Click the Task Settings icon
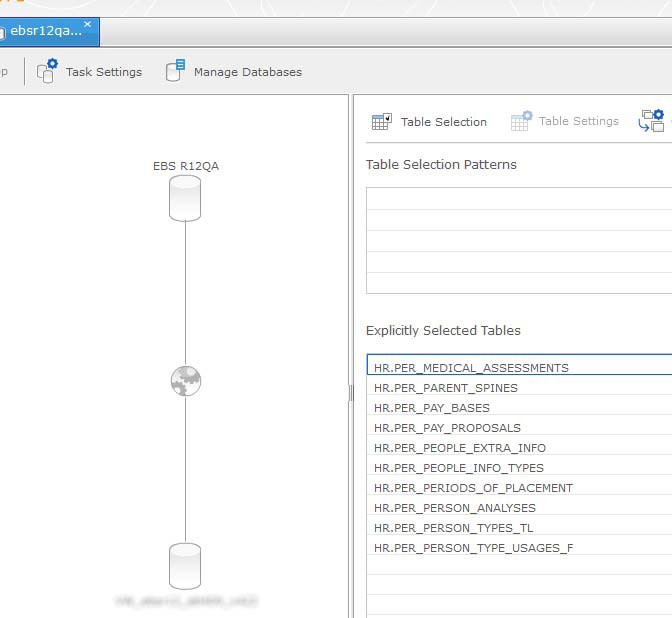 [x=47, y=71]
